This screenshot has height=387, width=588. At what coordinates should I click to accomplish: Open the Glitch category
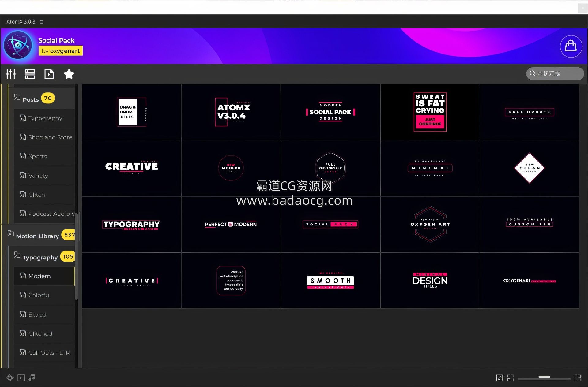[x=44, y=195]
